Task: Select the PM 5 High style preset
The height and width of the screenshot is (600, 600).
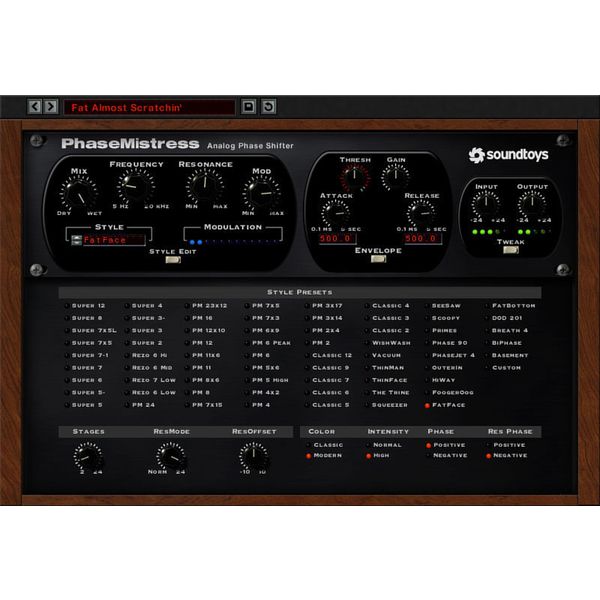Action: 267,380
